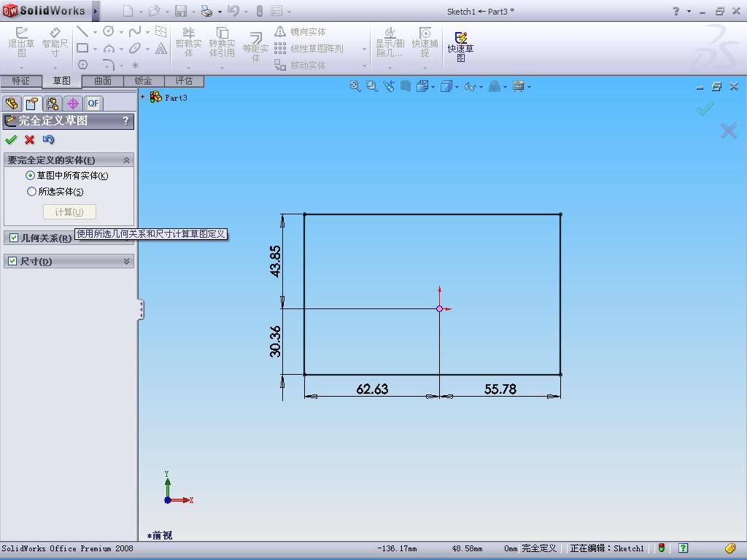Image resolution: width=747 pixels, height=560 pixels.
Task: Open the FeatureManager design tree tab
Action: (x=12, y=104)
